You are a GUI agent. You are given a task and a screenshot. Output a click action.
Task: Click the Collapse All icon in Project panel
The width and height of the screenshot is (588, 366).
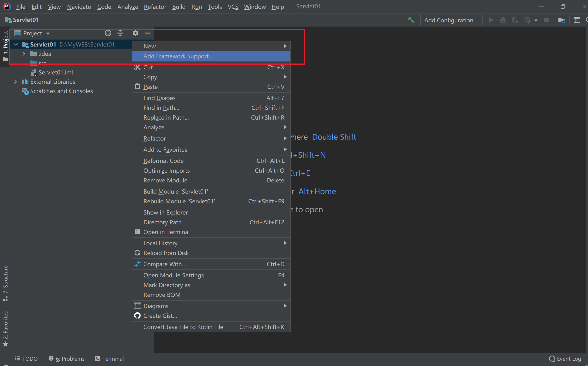120,33
